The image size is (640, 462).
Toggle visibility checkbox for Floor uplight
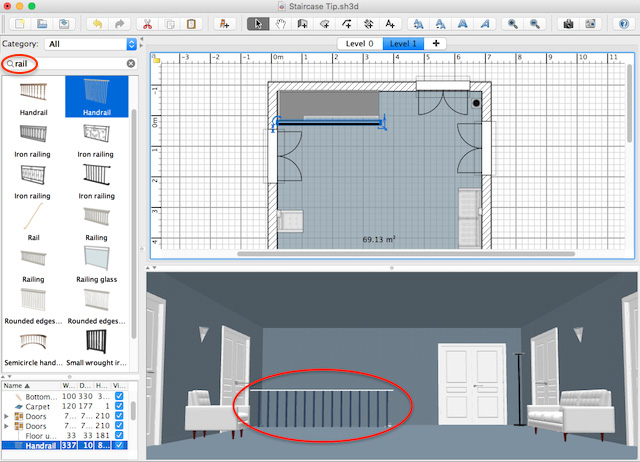[x=121, y=435]
